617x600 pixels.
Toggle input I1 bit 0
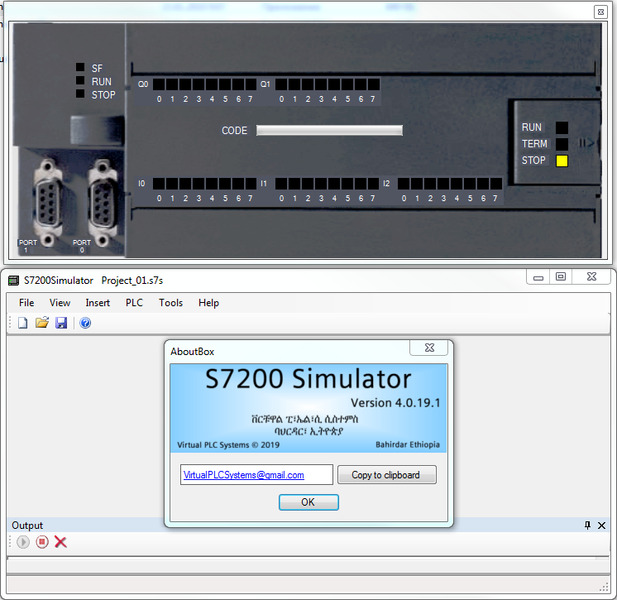tap(281, 184)
